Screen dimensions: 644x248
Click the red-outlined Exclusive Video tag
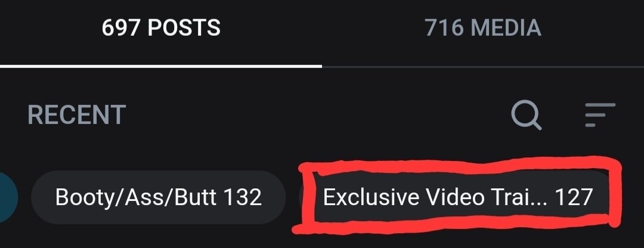click(x=458, y=197)
